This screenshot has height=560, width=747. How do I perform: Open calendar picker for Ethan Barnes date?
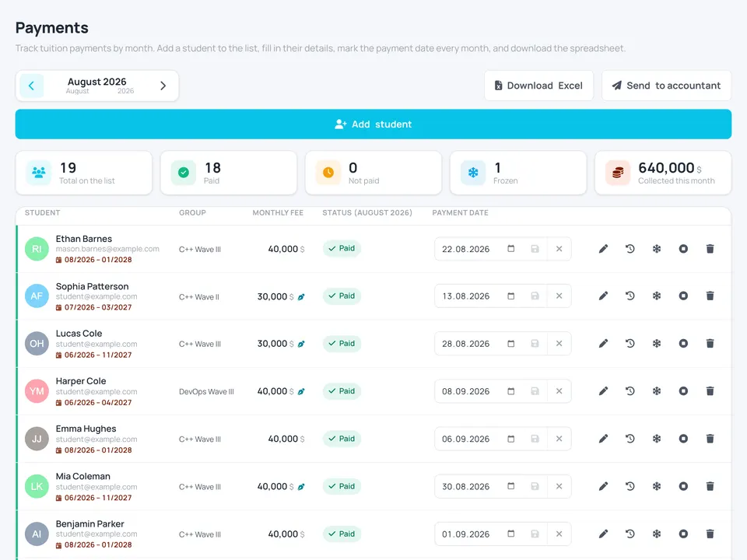pyautogui.click(x=510, y=249)
